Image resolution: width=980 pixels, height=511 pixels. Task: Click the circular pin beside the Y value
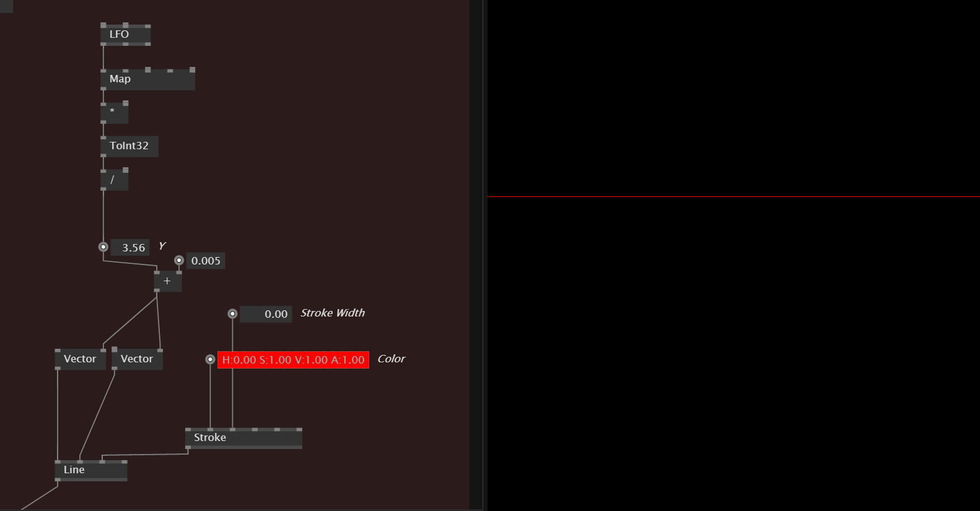(103, 247)
